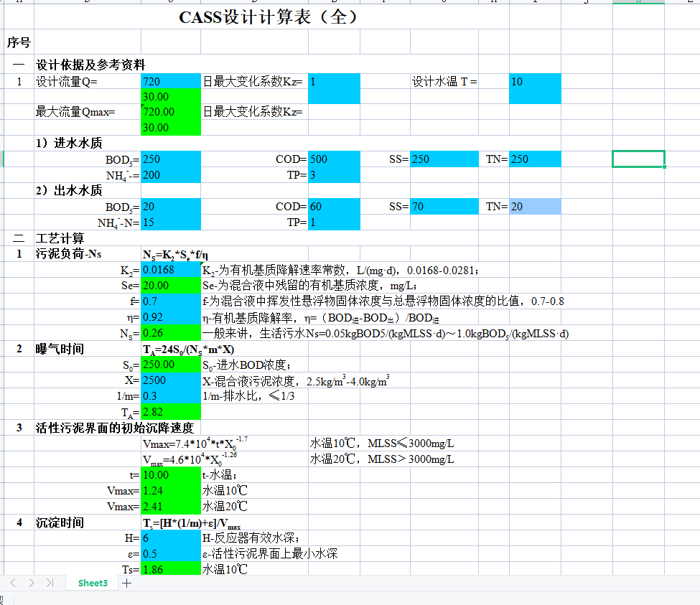Select the 沉淀时间 heading cell
The width and height of the screenshot is (700, 605).
pyautogui.click(x=60, y=522)
